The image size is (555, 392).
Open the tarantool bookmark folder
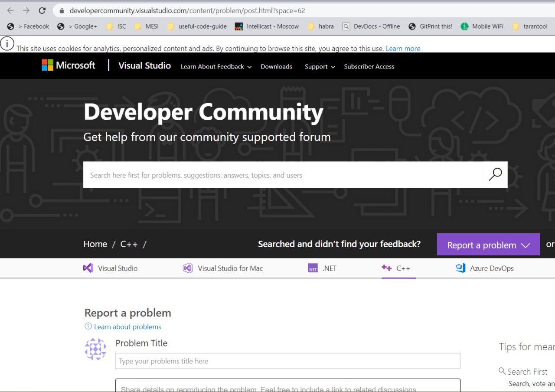pos(530,26)
